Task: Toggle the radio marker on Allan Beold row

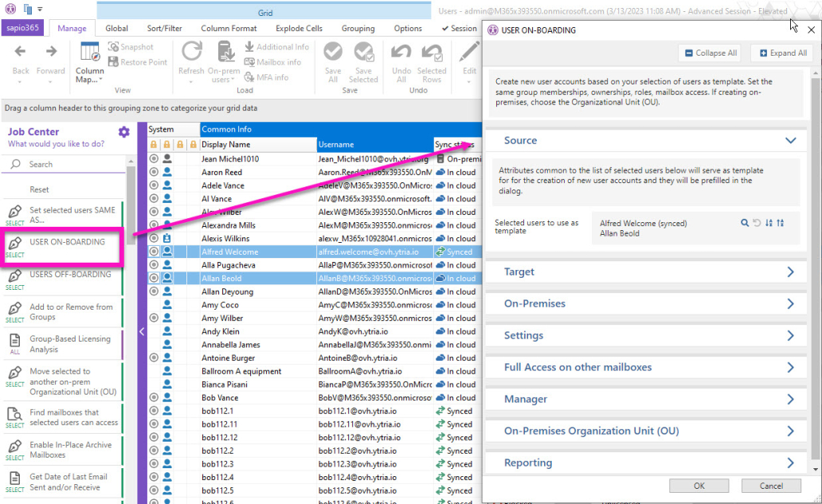Action: pyautogui.click(x=154, y=278)
